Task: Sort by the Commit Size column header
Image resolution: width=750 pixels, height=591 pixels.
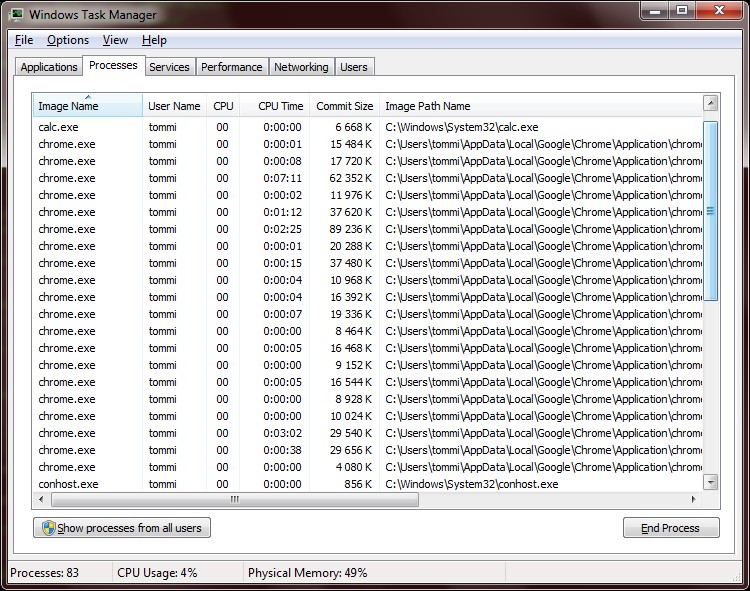Action: point(344,106)
